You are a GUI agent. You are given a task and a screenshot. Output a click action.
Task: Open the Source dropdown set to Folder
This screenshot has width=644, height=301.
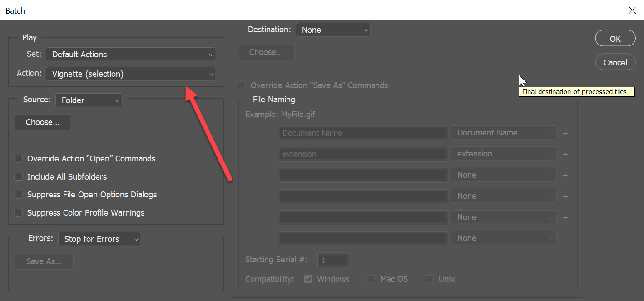tap(89, 100)
